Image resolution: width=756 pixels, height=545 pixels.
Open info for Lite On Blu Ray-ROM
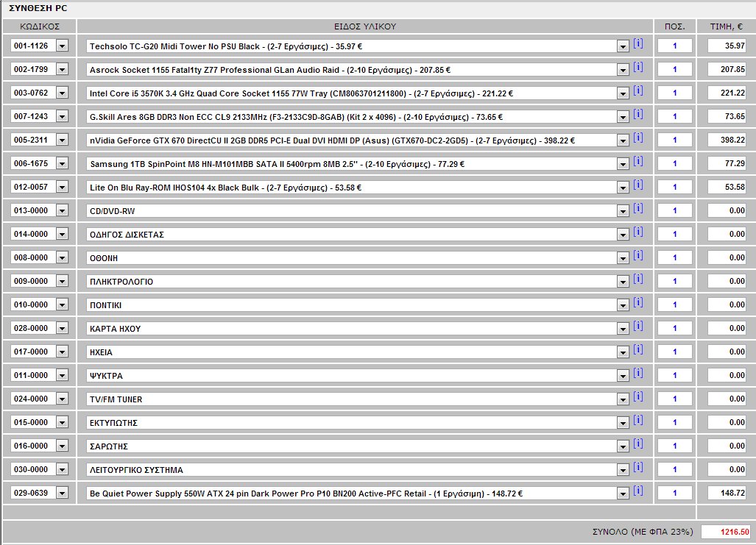point(638,185)
